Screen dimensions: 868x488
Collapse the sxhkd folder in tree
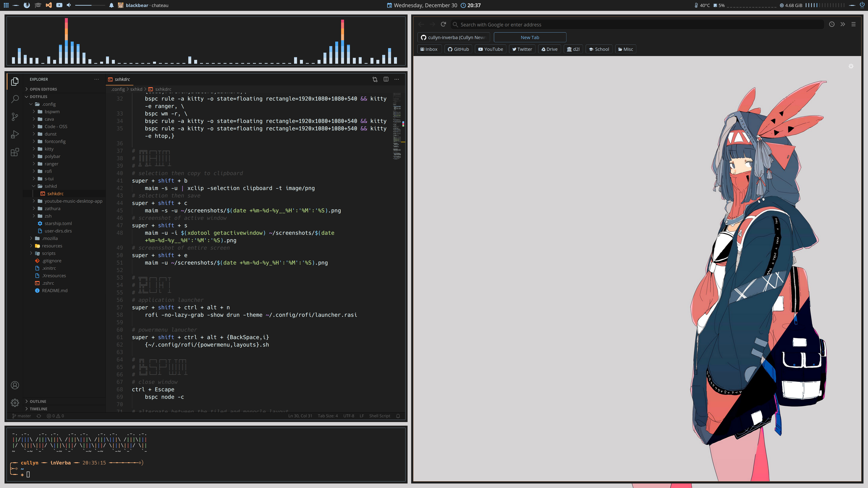(x=51, y=186)
